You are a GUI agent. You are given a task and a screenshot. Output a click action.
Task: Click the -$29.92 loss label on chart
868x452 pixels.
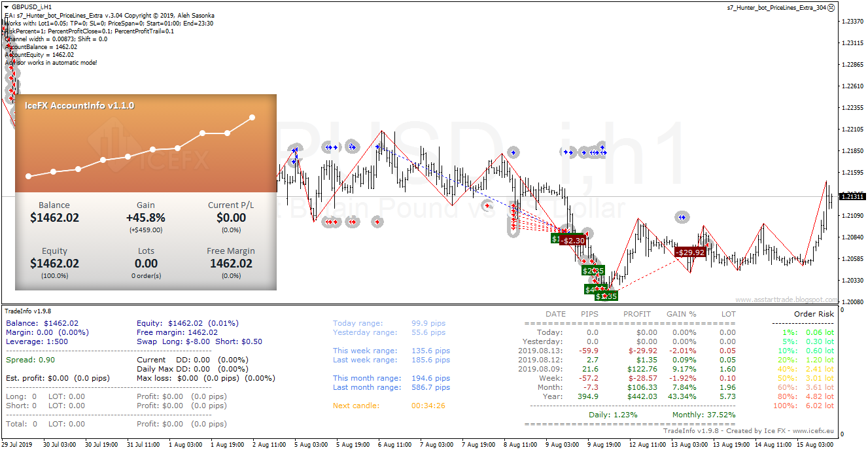[x=691, y=252]
